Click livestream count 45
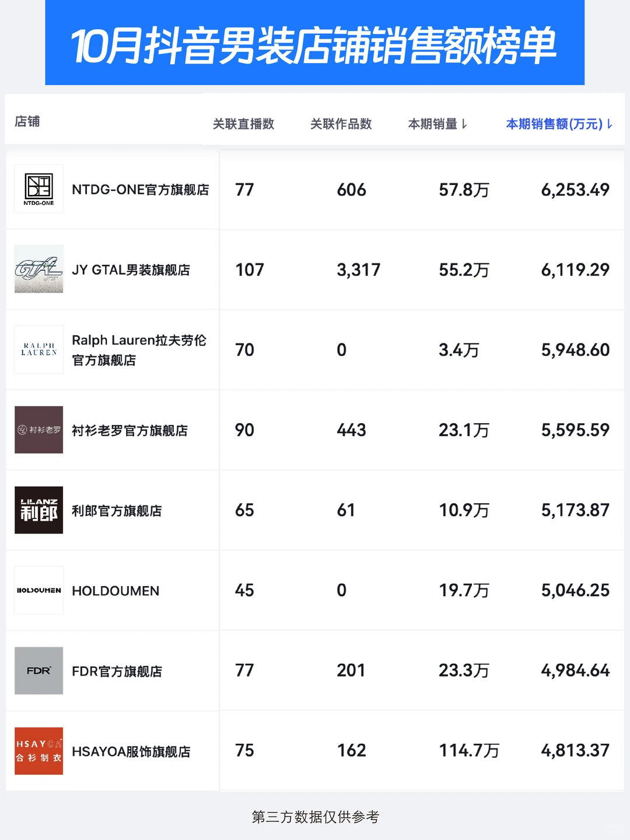Viewport: 630px width, 840px height. click(244, 590)
